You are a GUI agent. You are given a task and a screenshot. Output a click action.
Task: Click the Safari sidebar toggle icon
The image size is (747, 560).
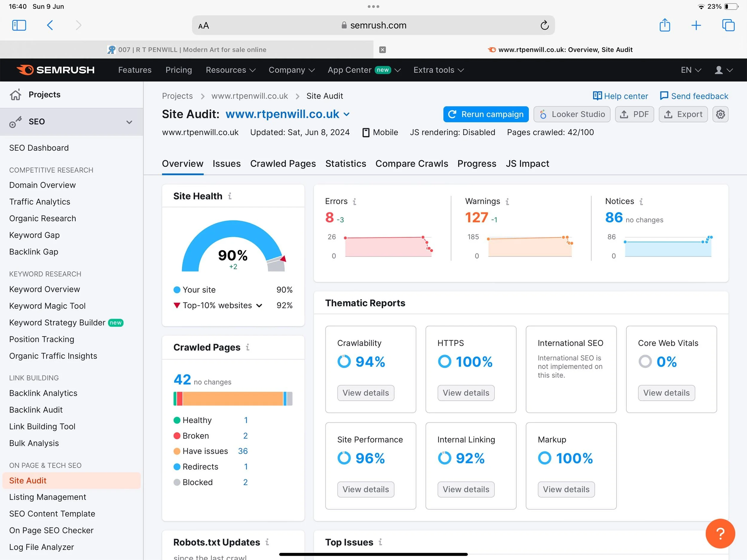pyautogui.click(x=19, y=25)
